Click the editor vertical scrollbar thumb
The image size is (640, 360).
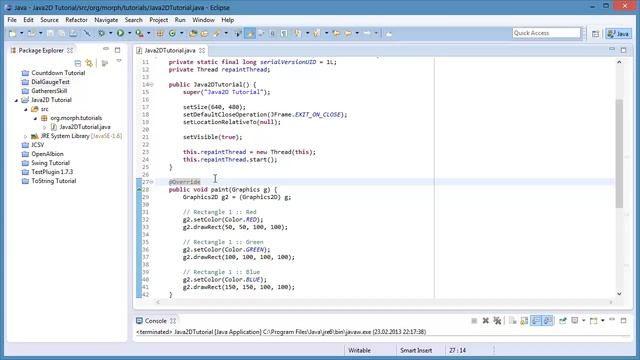click(619, 153)
